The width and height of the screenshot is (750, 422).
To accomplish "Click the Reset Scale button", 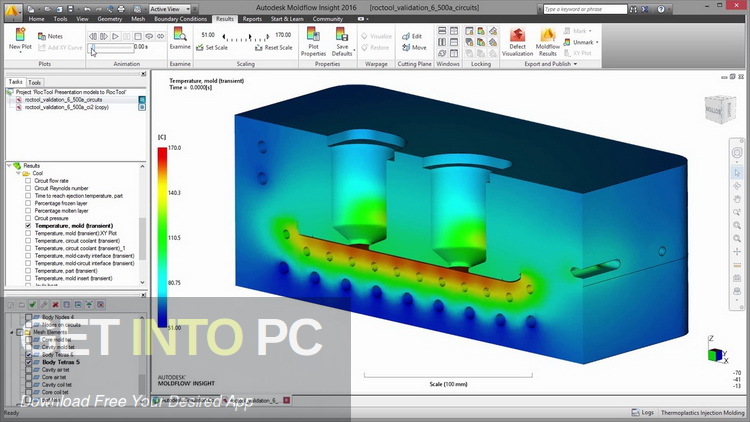I will (x=274, y=47).
